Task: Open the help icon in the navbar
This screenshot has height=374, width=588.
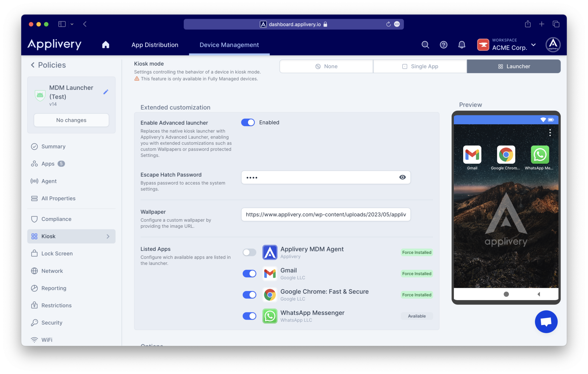Action: coord(443,45)
